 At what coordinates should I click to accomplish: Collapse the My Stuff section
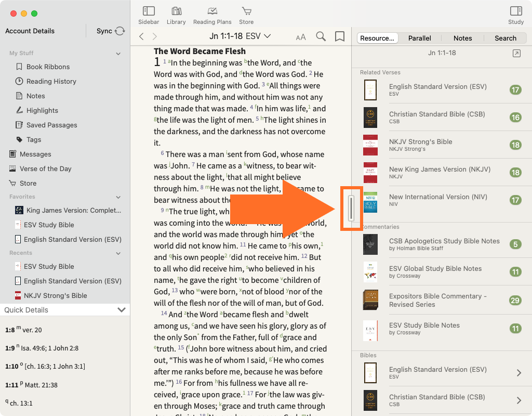coord(118,54)
